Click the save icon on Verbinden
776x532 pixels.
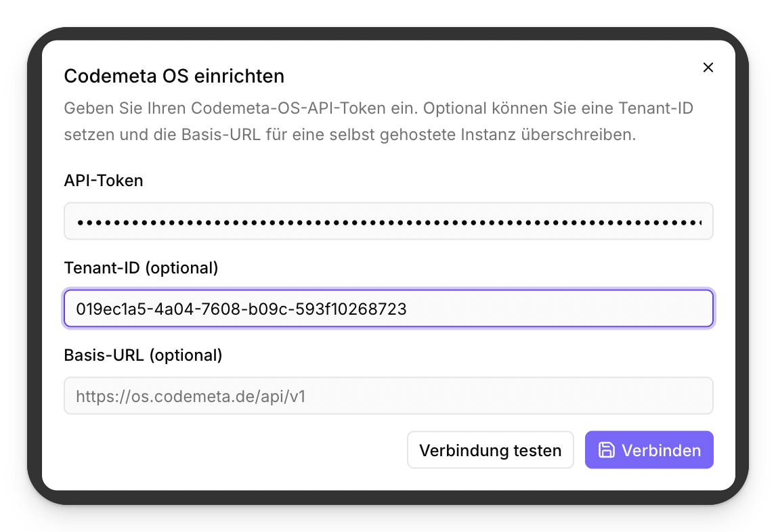click(x=606, y=450)
